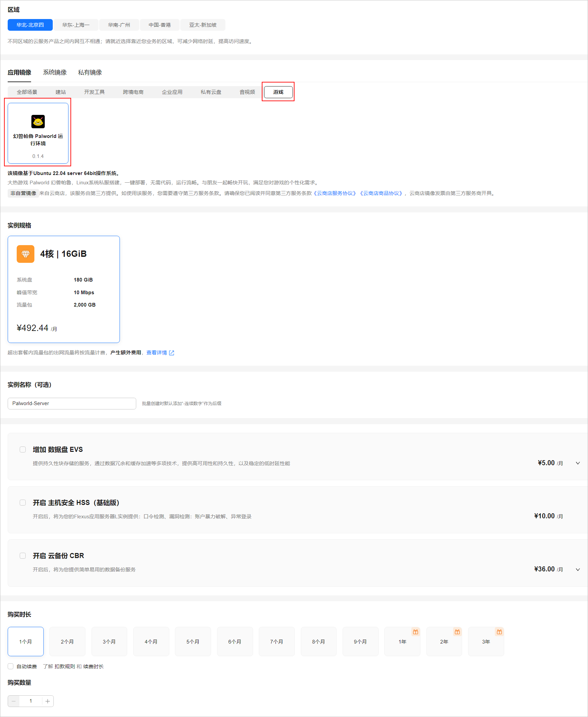Open the 扣款规则 link

65,667
